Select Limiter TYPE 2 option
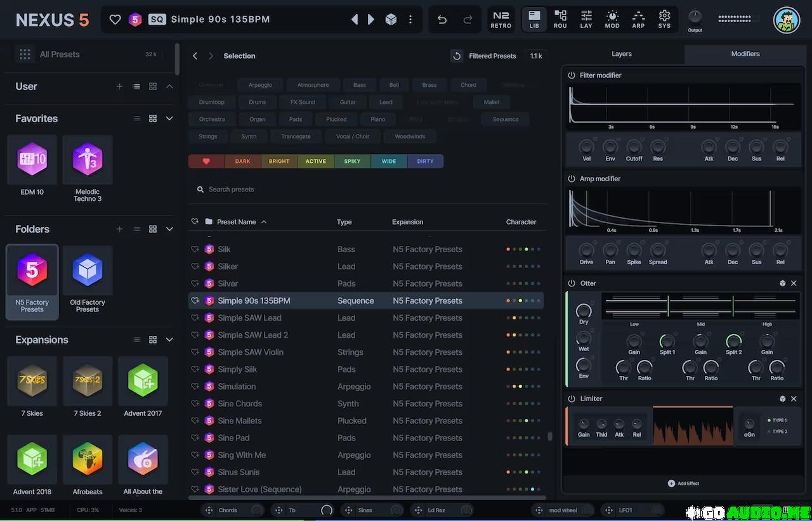This screenshot has width=812, height=521. point(777,432)
